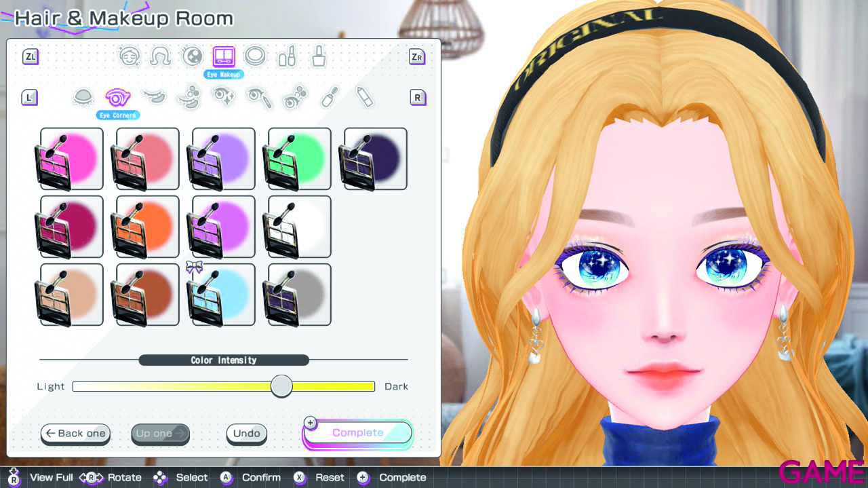Viewport: 868px width, 488px height.
Task: Click the Complete button
Action: point(357,433)
